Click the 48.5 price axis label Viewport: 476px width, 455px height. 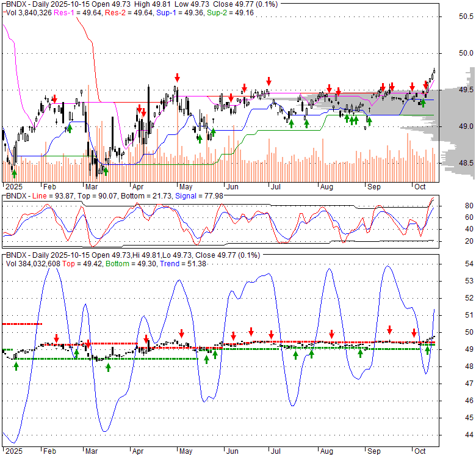tap(466, 163)
